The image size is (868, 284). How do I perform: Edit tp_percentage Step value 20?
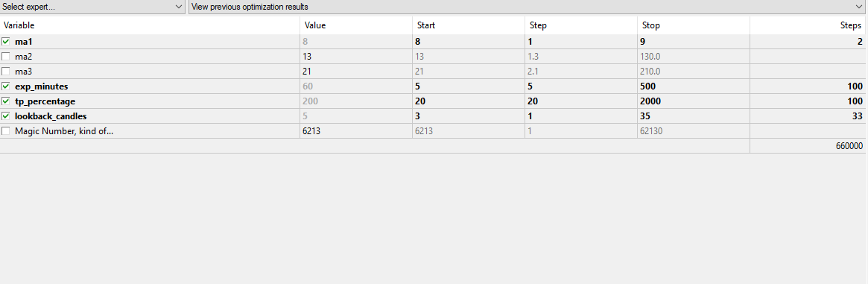click(580, 101)
